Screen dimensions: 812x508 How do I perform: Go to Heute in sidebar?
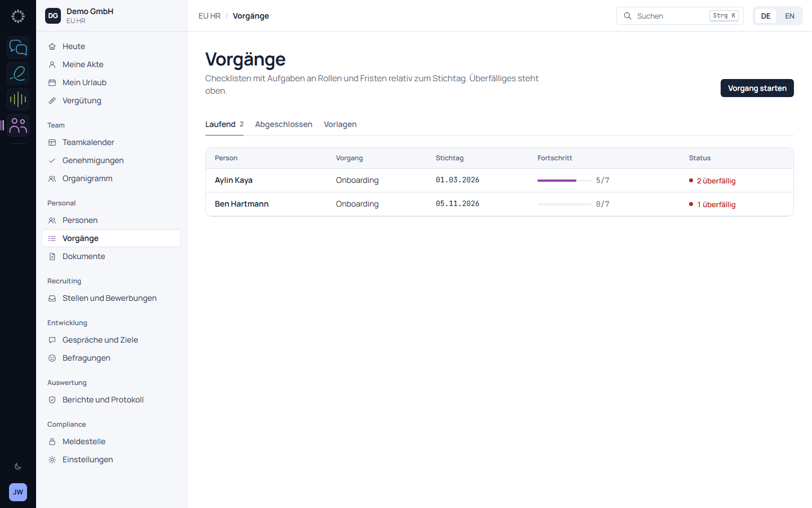coord(111,46)
